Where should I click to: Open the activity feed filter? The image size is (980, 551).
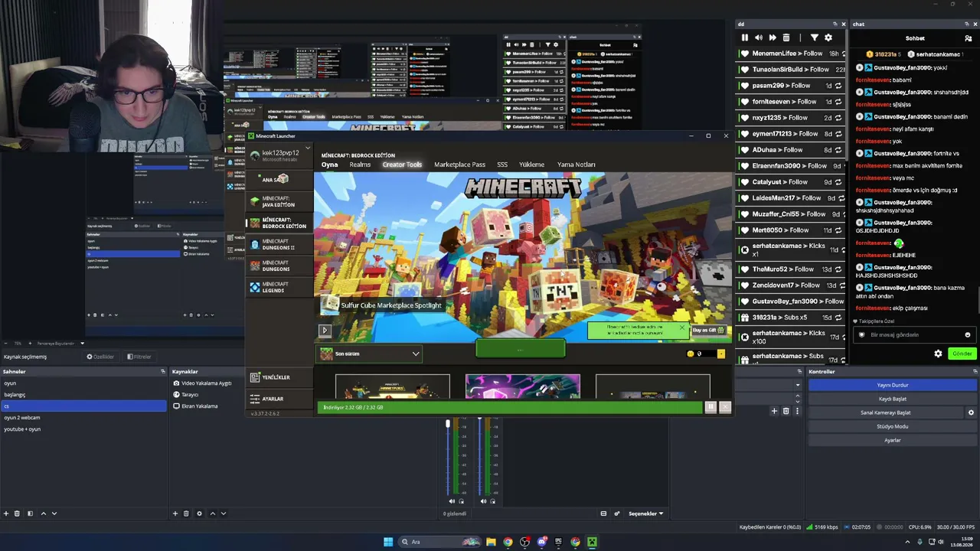point(814,37)
